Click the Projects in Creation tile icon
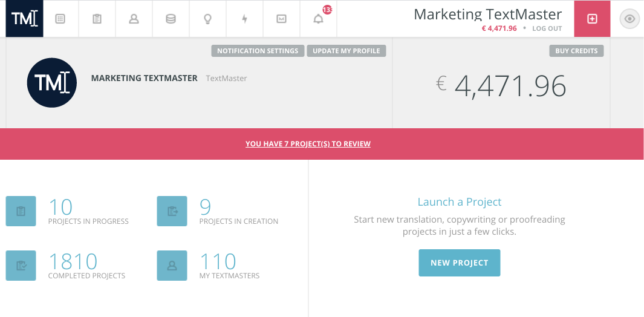 pyautogui.click(x=172, y=211)
